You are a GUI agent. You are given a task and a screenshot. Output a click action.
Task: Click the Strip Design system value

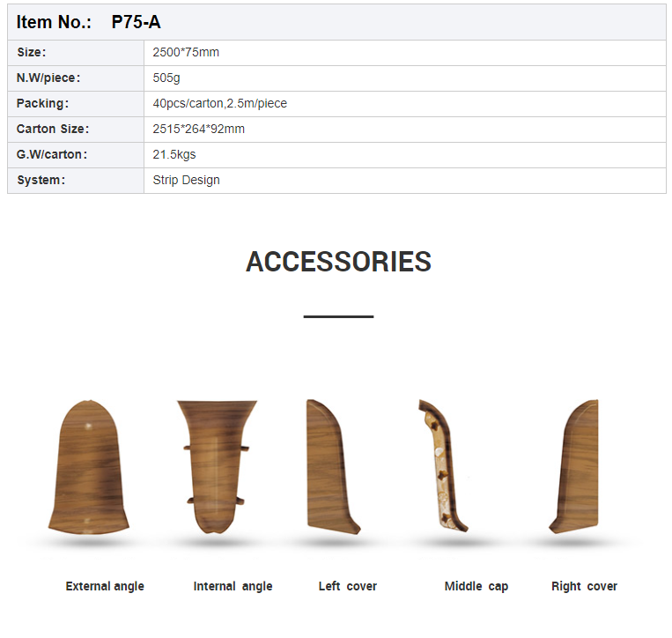[186, 181]
